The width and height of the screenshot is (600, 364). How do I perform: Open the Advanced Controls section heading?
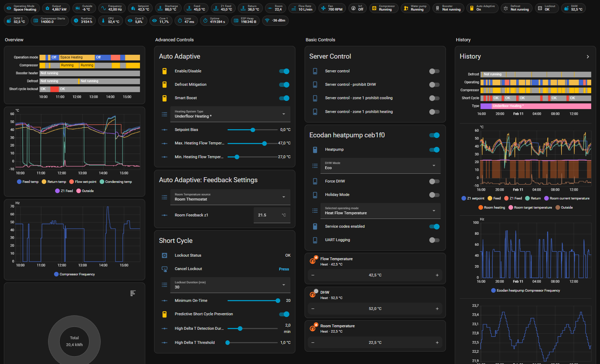pos(174,40)
